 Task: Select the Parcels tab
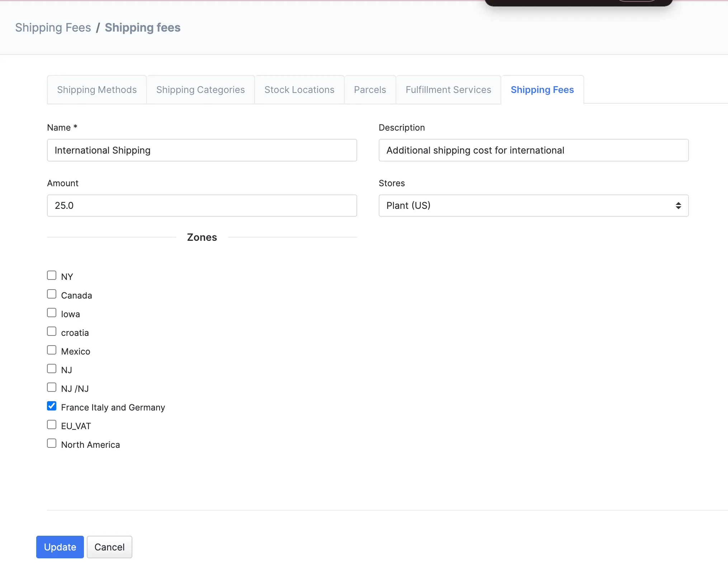coord(370,90)
